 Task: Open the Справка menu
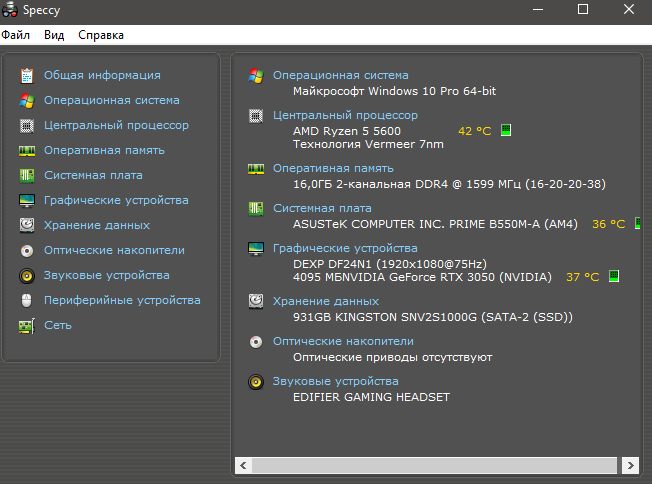[x=101, y=35]
